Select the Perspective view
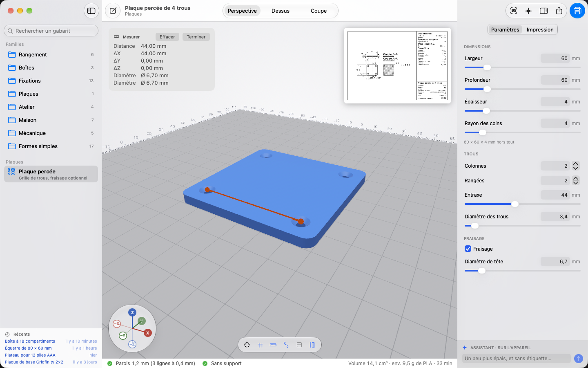The image size is (588, 368). coord(242,11)
